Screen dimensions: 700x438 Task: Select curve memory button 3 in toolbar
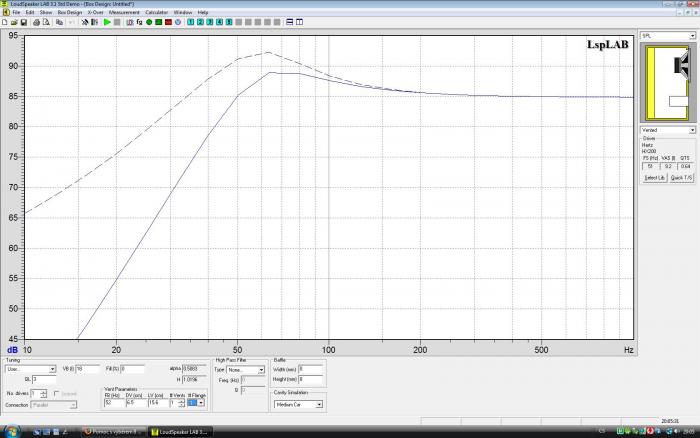point(210,21)
